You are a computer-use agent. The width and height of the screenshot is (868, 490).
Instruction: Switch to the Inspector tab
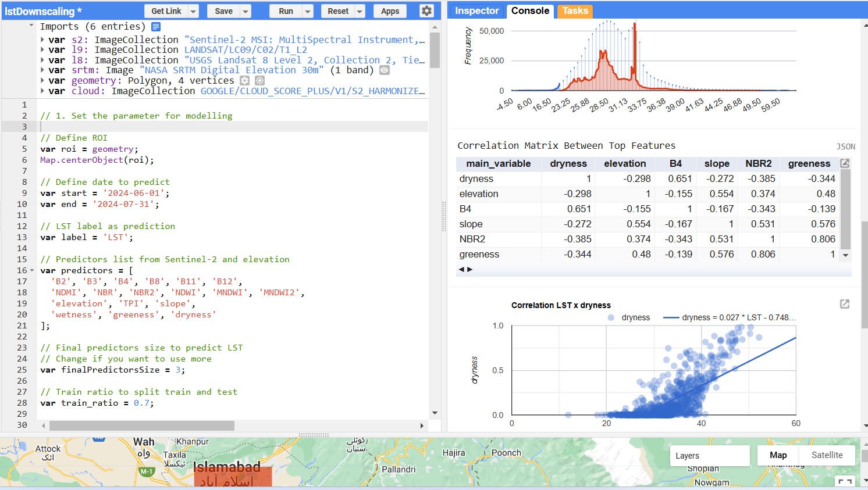tap(476, 10)
